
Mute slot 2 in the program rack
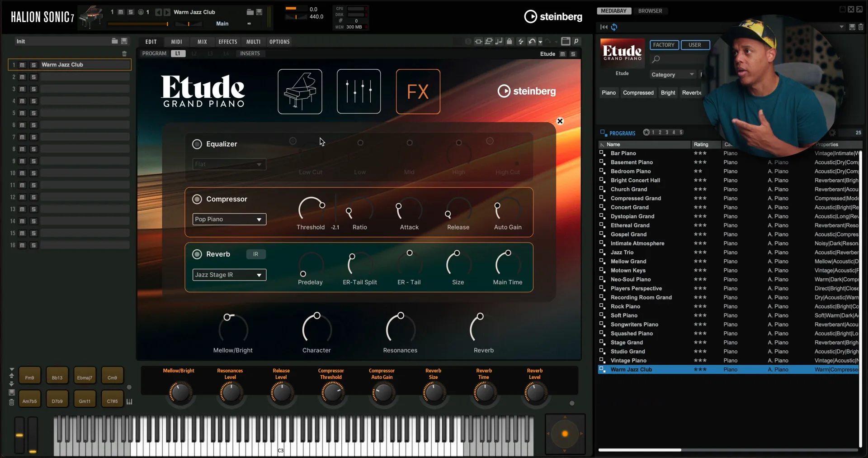(22, 77)
